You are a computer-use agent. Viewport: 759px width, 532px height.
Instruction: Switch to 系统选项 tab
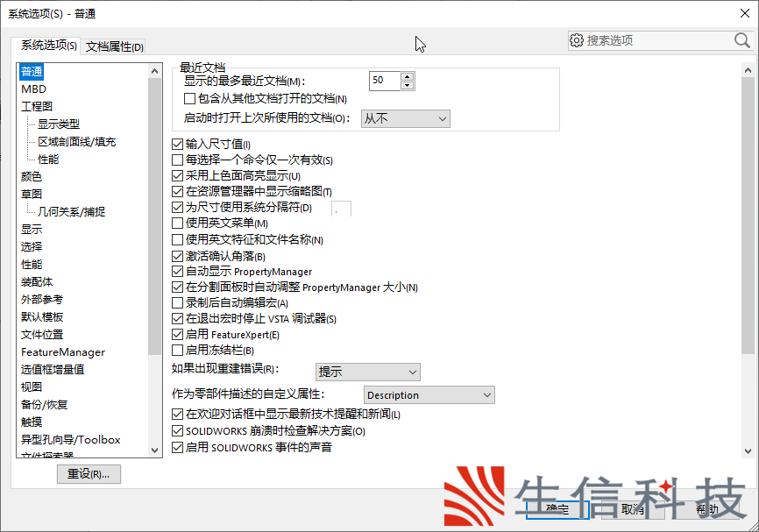pyautogui.click(x=48, y=46)
